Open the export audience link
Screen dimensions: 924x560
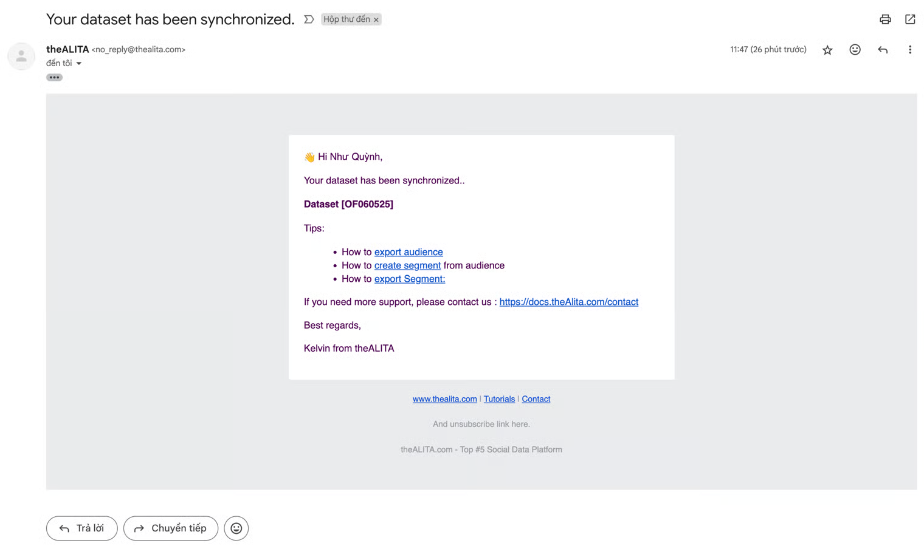point(408,252)
